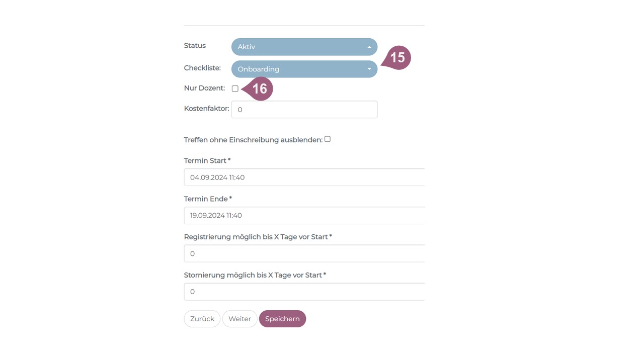Tick the Treffen ohne Einschreibung ausblenden checkbox

point(328,139)
